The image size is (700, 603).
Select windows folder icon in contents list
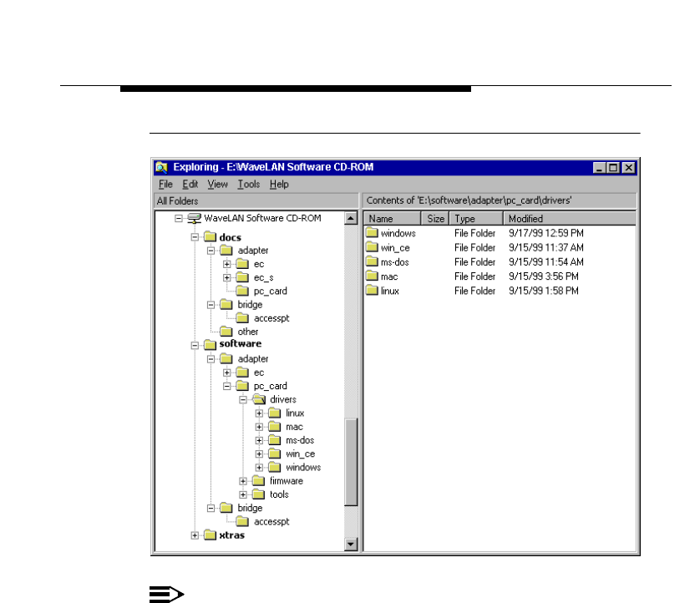pos(372,232)
